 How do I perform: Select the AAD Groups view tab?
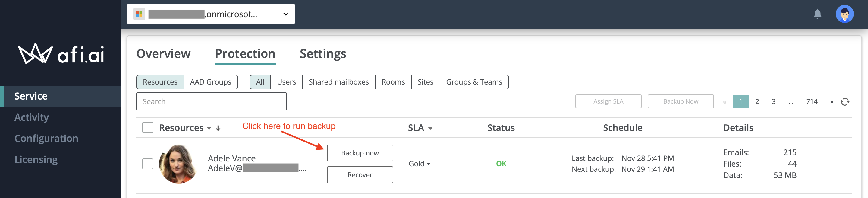211,82
